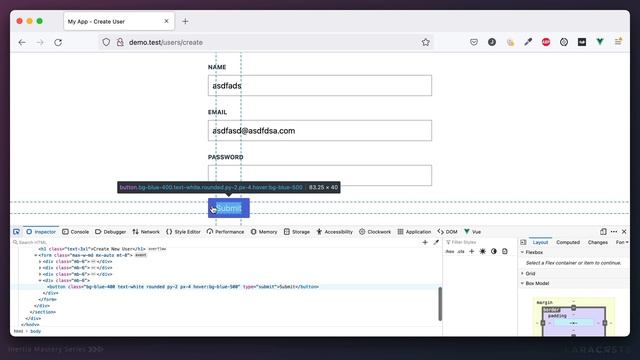Add a new CSS rule
The height and width of the screenshot is (360, 640).
[471, 251]
